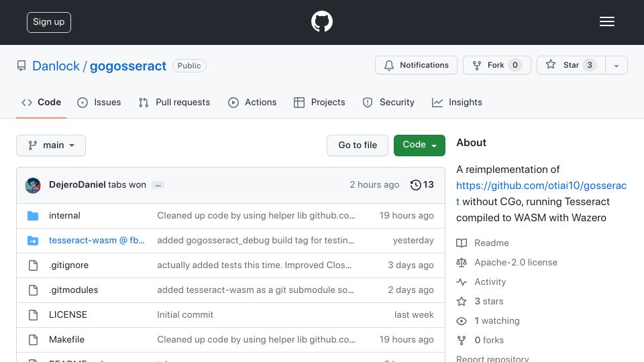Expand the commit message ellipsis button
This screenshot has height=362, width=644.
pos(158,185)
